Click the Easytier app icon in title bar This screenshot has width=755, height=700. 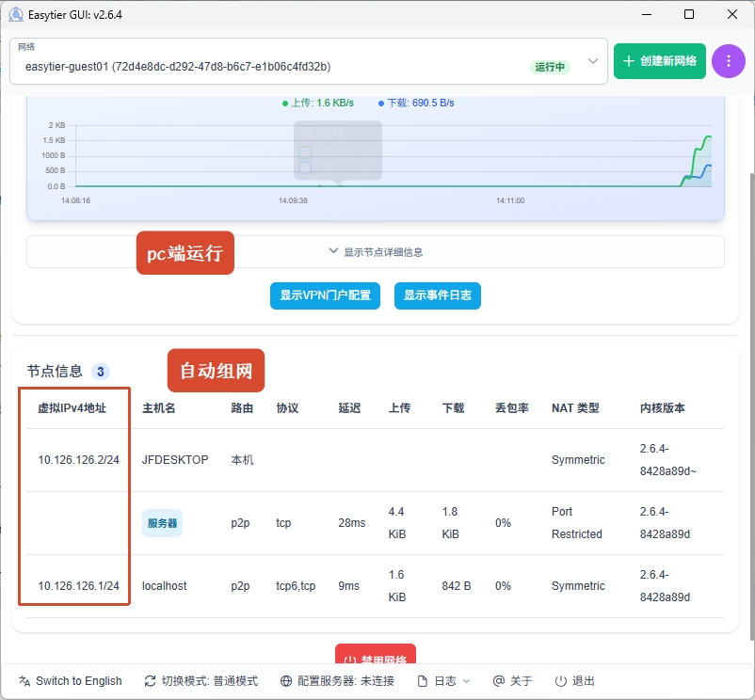click(x=16, y=14)
